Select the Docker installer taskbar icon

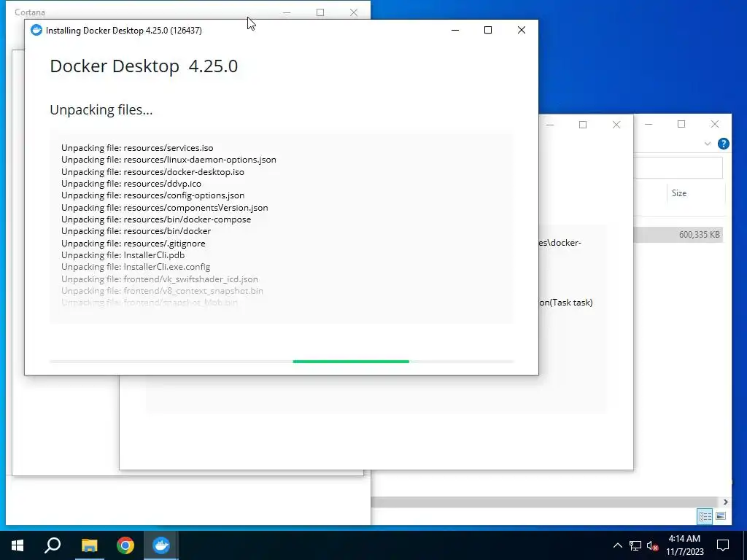coord(161,545)
